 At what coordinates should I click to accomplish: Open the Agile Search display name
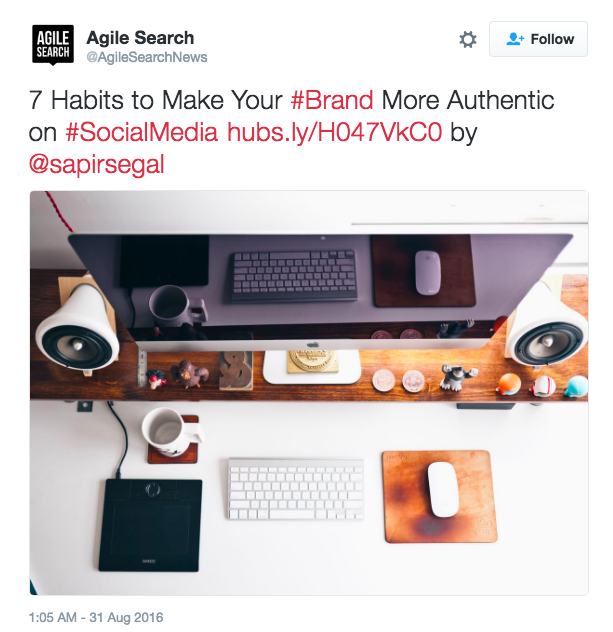click(x=140, y=38)
